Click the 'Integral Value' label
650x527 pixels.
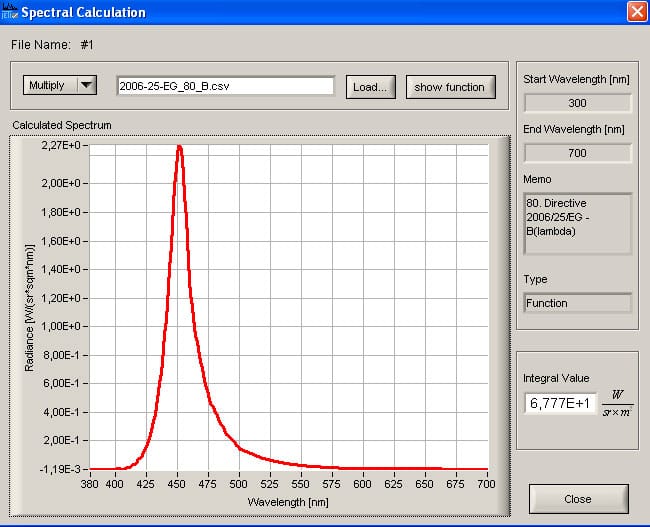tap(556, 378)
